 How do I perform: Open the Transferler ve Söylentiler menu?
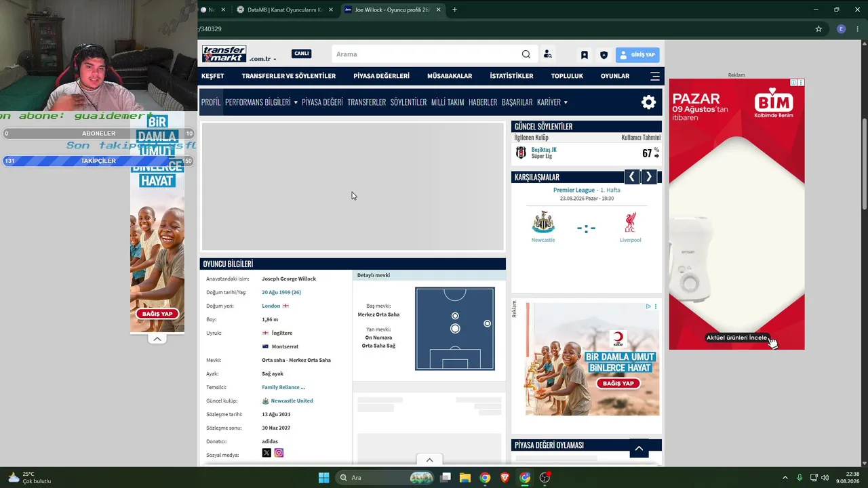click(x=289, y=76)
